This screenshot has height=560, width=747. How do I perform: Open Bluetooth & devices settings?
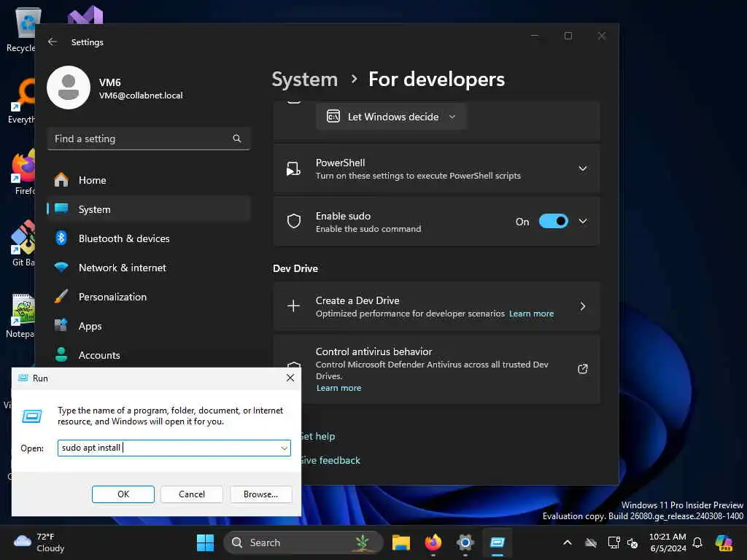[x=149, y=238]
